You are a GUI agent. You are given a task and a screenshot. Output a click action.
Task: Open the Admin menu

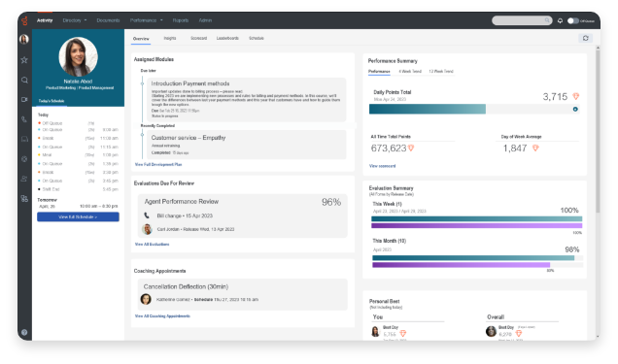pos(205,20)
